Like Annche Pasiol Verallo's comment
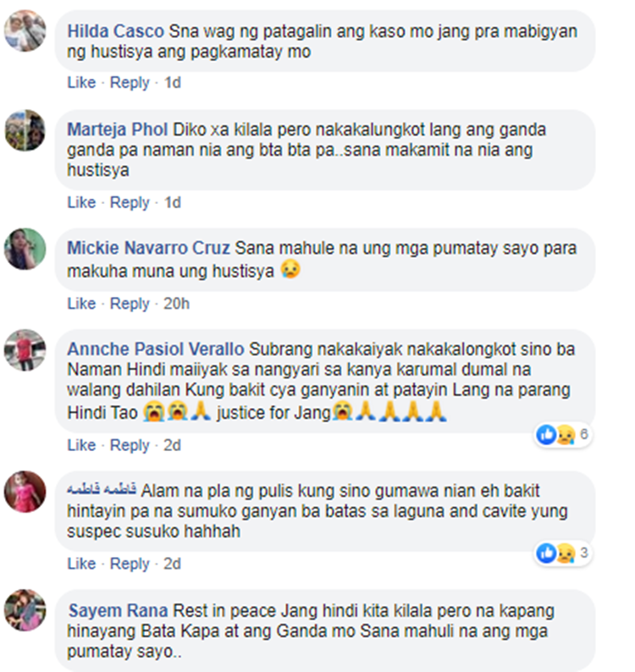The height and width of the screenshot is (672, 635). tap(81, 445)
